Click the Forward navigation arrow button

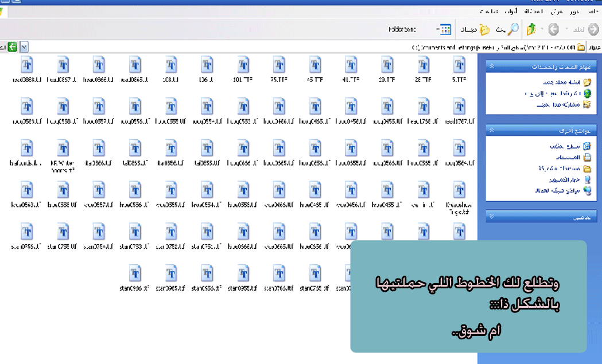[553, 29]
